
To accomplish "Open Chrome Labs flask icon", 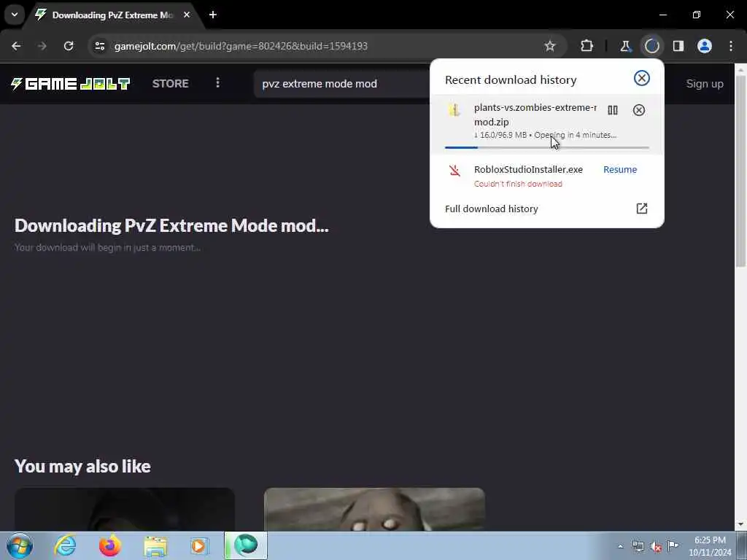I will (x=625, y=46).
